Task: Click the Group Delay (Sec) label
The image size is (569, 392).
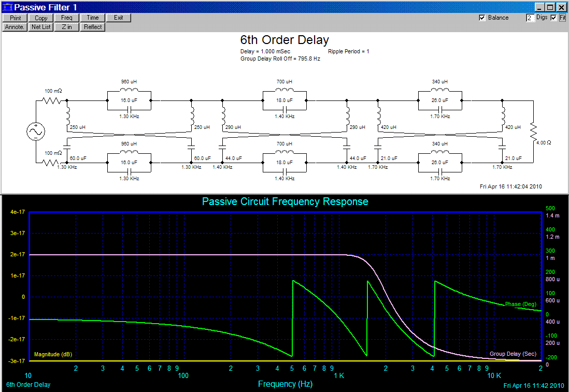Action: (513, 354)
